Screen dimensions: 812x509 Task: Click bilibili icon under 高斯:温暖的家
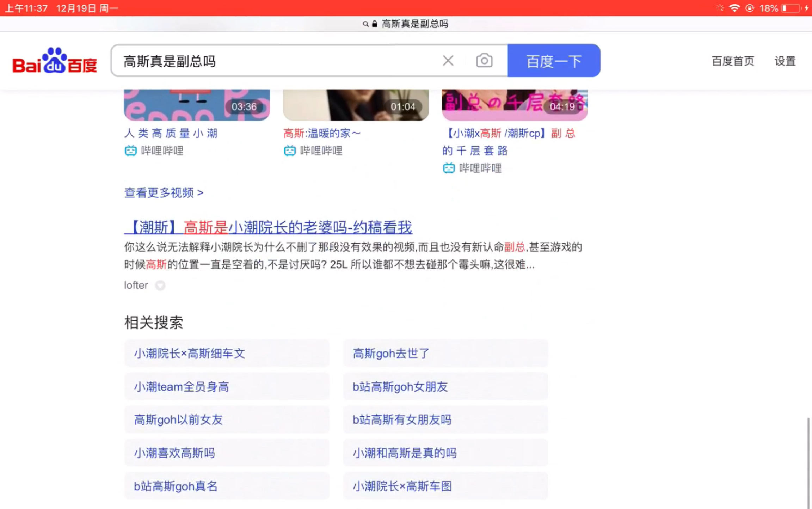pos(290,151)
